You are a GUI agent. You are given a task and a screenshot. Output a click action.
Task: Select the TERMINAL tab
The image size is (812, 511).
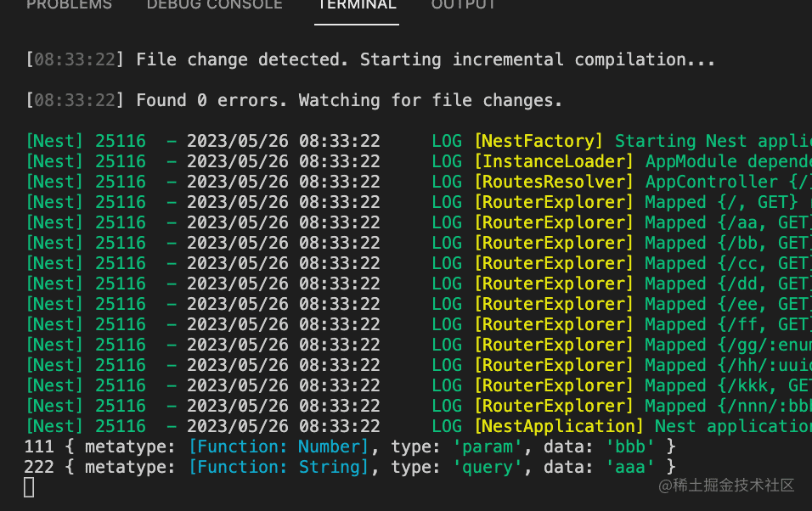(x=357, y=5)
